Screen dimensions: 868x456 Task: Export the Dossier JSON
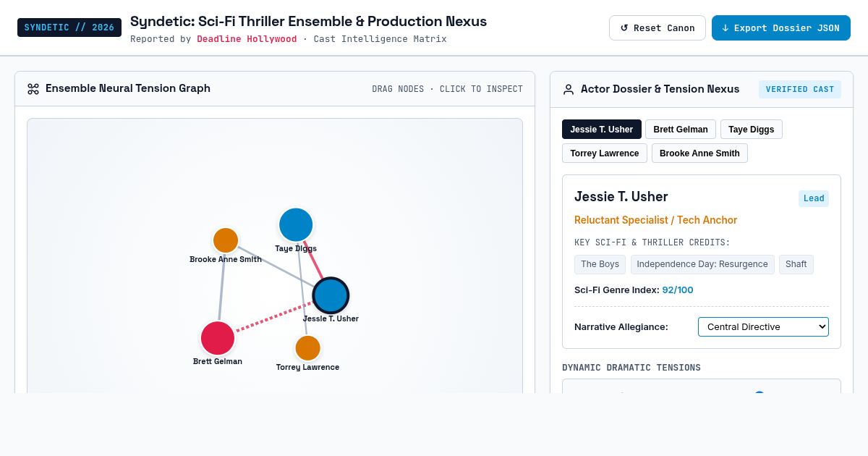tap(781, 28)
